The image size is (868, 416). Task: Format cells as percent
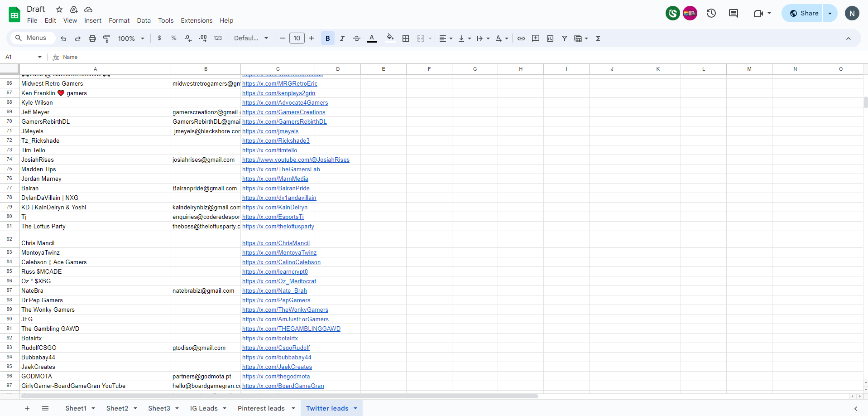coord(174,39)
